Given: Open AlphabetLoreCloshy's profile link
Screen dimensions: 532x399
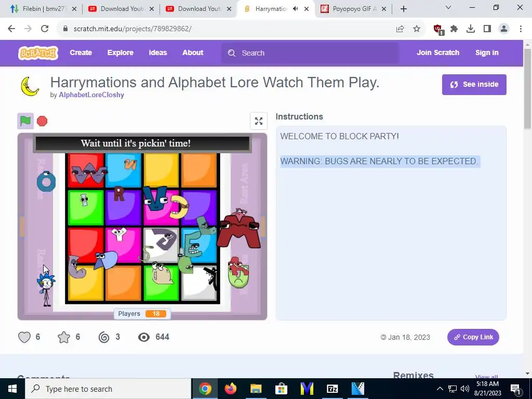Looking at the screenshot, I should (91, 95).
